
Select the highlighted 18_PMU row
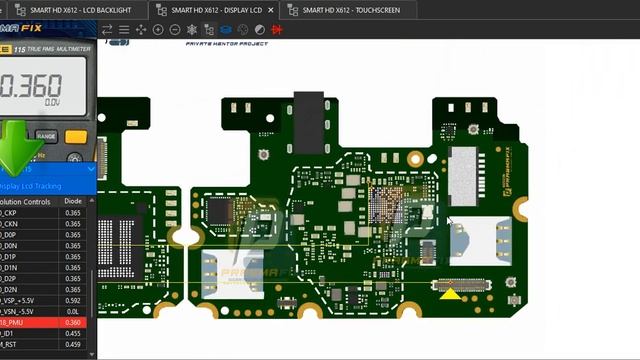point(43,322)
